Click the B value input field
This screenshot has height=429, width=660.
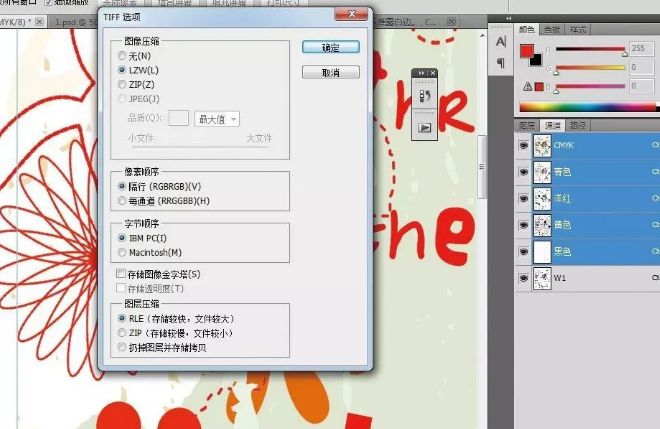[641, 86]
